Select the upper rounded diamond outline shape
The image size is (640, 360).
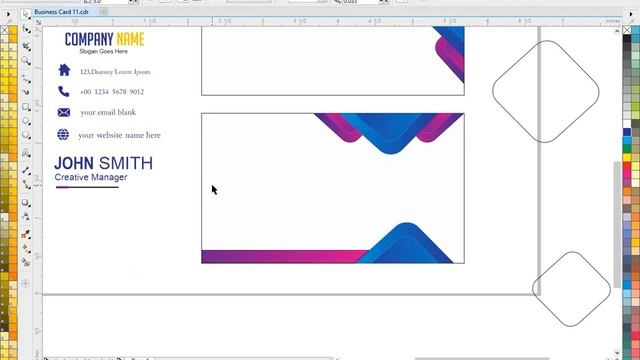pyautogui.click(x=546, y=91)
